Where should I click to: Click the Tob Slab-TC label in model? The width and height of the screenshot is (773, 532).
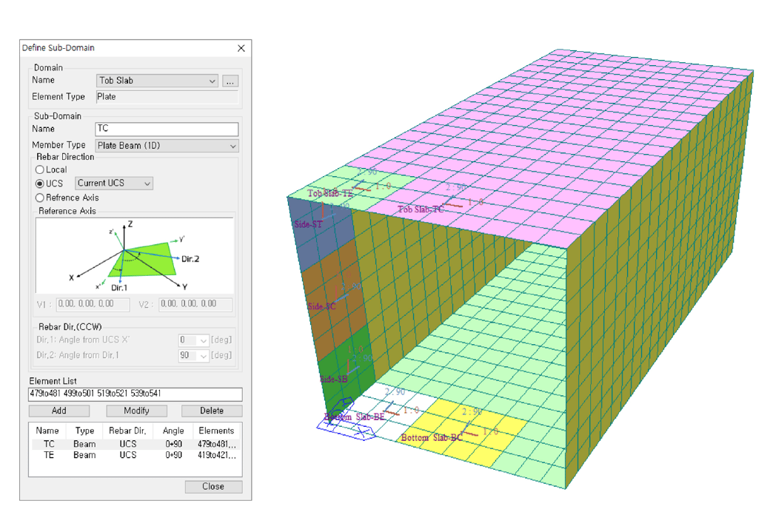pos(421,209)
